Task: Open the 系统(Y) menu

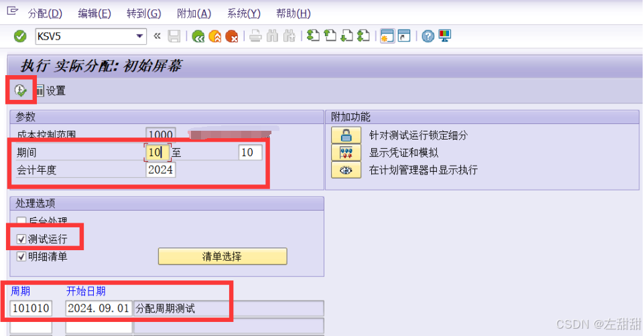Action: coord(243,13)
